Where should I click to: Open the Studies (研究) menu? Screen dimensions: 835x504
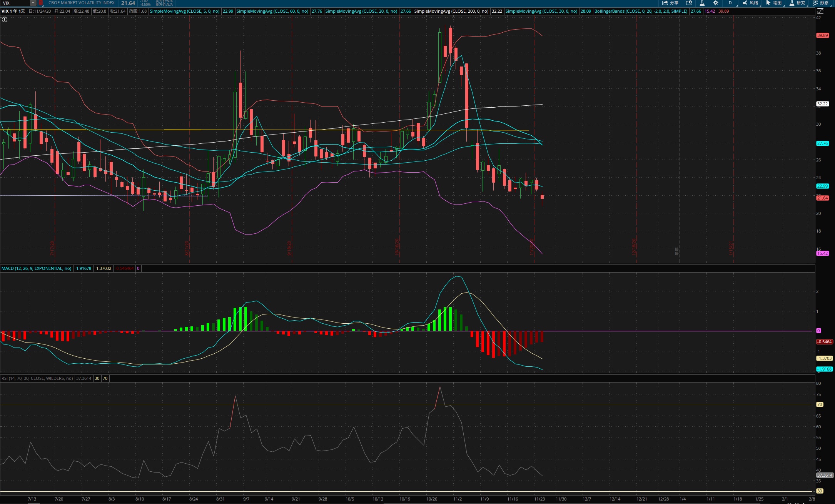798,3
